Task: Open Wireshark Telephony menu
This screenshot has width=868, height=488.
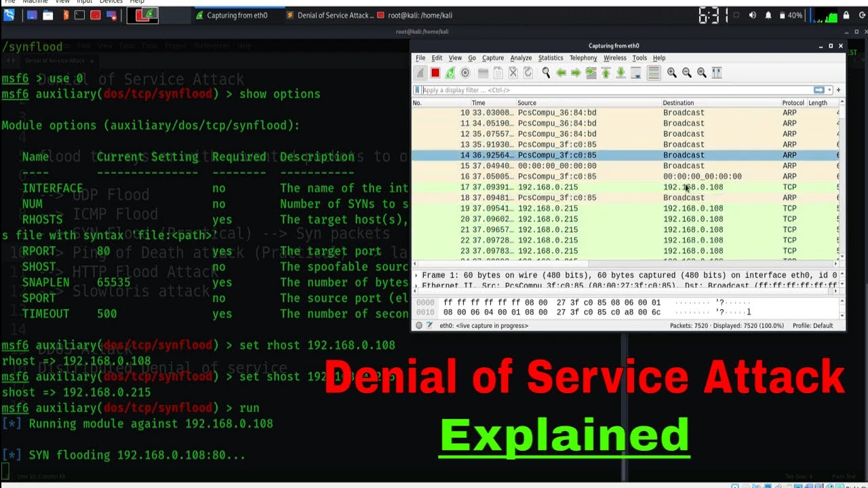Action: 583,58
